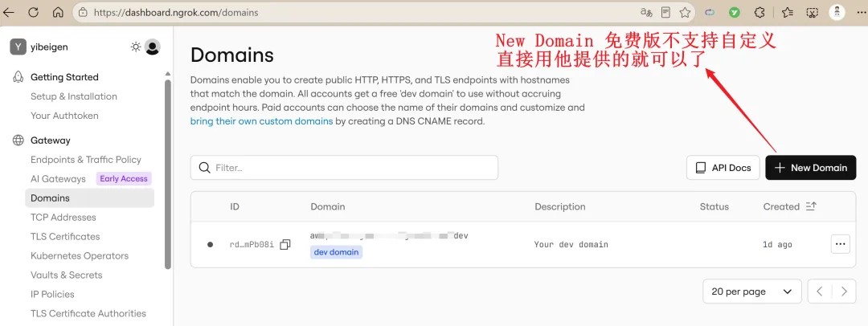Sort by Created column sort icon
This screenshot has height=326, width=868.
[811, 206]
